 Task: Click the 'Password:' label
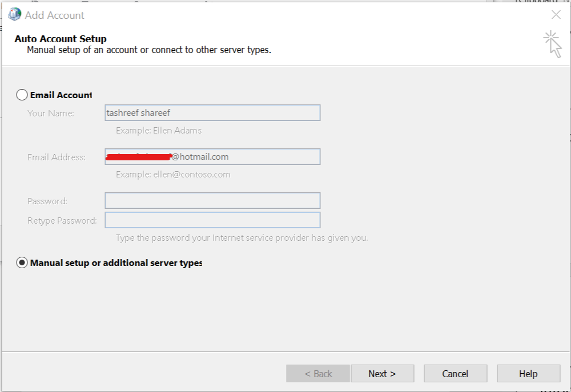click(x=47, y=201)
